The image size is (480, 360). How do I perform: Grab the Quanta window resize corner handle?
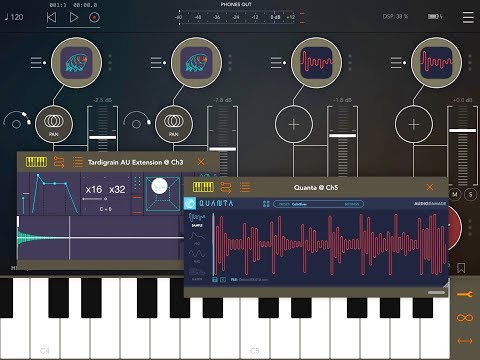coord(445,284)
